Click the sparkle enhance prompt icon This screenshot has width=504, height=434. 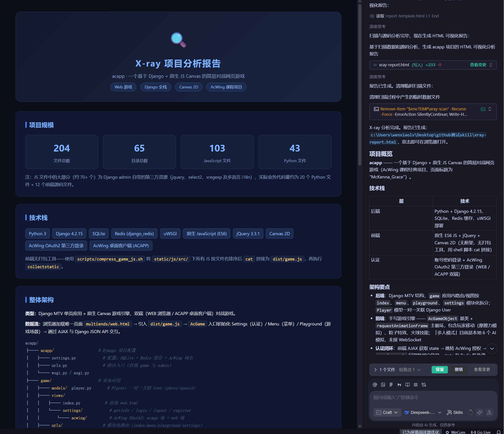click(x=480, y=412)
